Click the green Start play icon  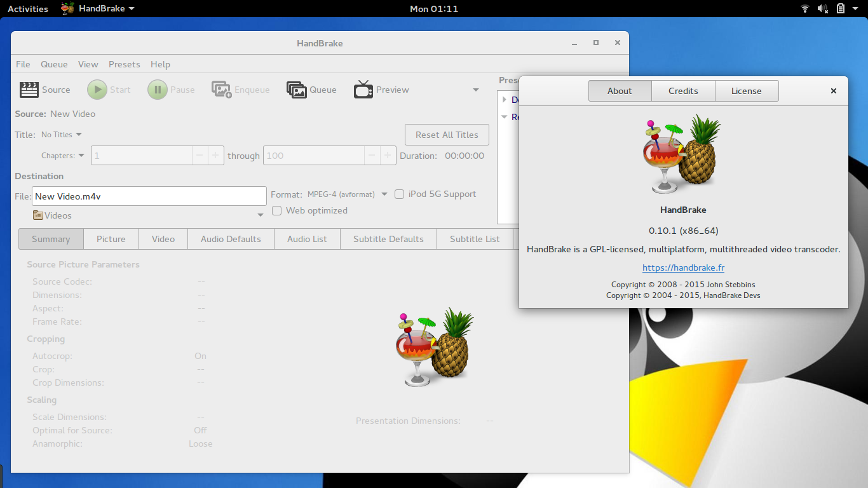coord(97,90)
